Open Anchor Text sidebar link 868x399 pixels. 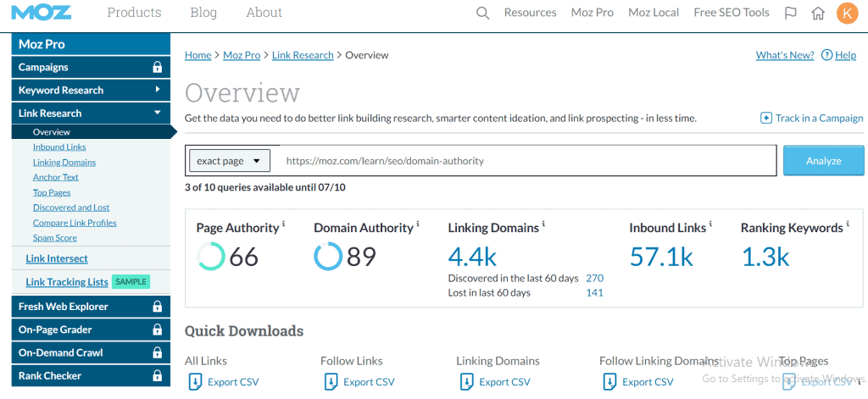[x=55, y=177]
